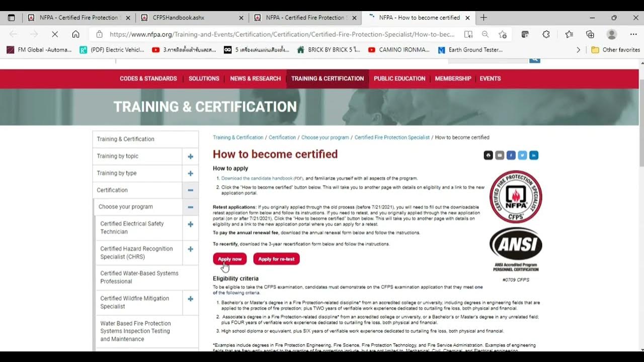Open the Earth Ground Tester bookmark

[x=470, y=50]
